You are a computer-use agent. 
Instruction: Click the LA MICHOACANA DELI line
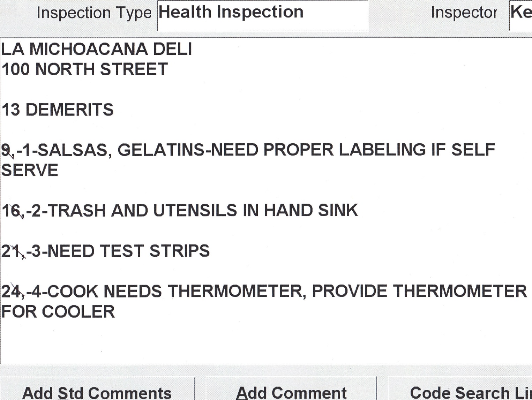97,49
